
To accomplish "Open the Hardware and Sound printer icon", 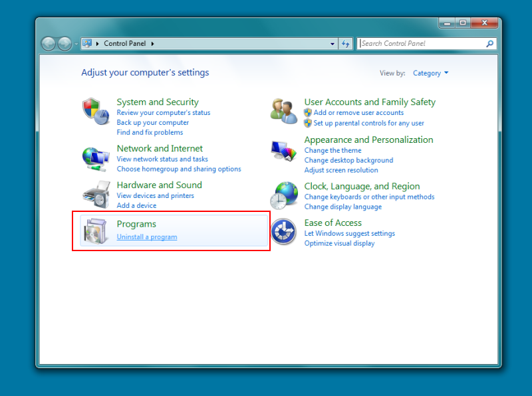I will [96, 194].
